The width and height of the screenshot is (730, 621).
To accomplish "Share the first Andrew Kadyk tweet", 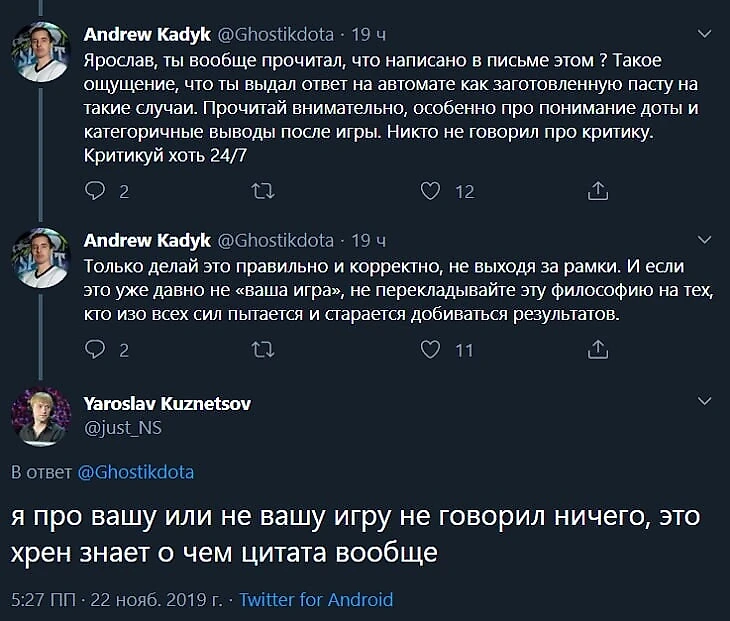I will 598,190.
